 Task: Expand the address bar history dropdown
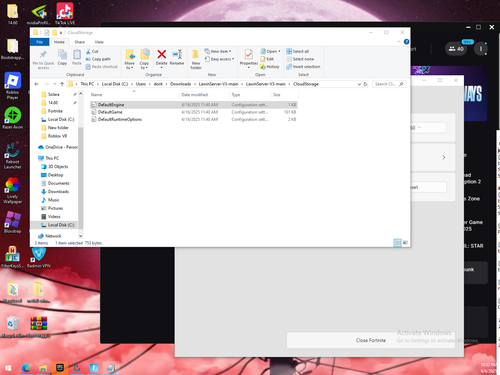click(359, 84)
